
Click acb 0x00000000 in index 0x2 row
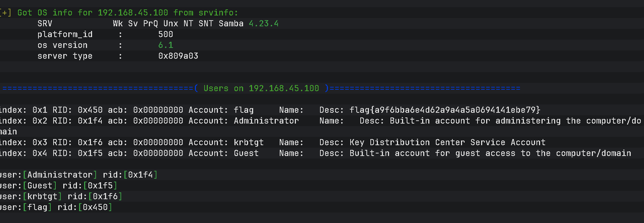point(158,121)
